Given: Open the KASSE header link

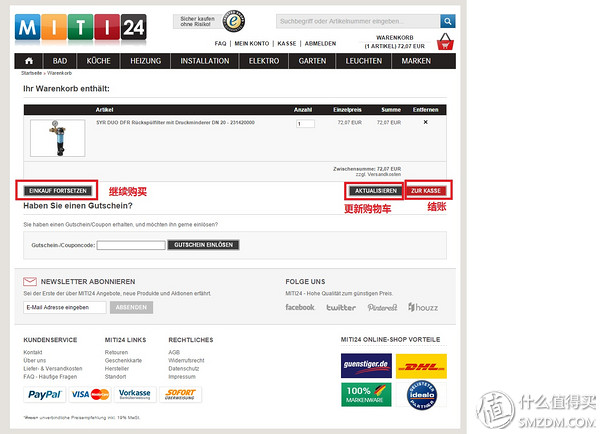Looking at the screenshot, I should [287, 44].
